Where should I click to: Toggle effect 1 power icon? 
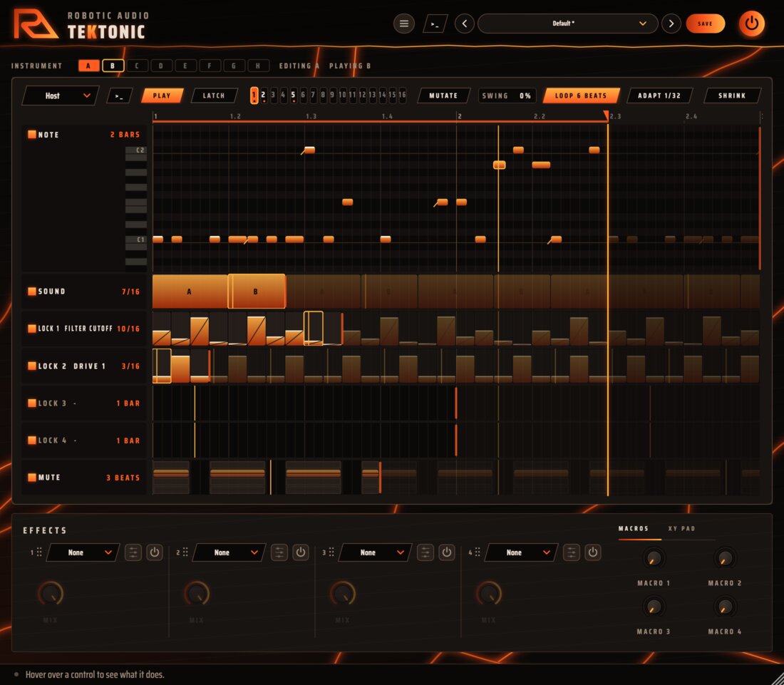(155, 552)
